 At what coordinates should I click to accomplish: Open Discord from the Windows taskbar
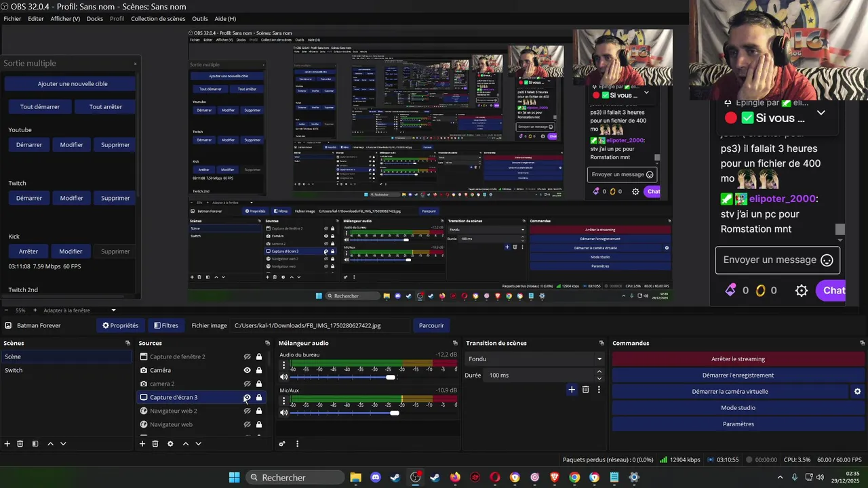(376, 477)
